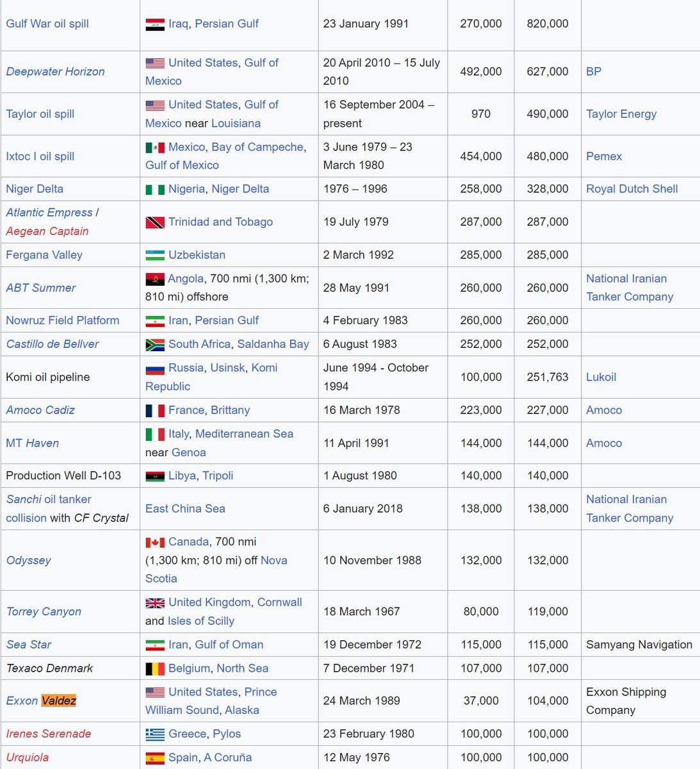Click the Iraq flag icon
The width and height of the screenshot is (700, 769).
point(154,24)
